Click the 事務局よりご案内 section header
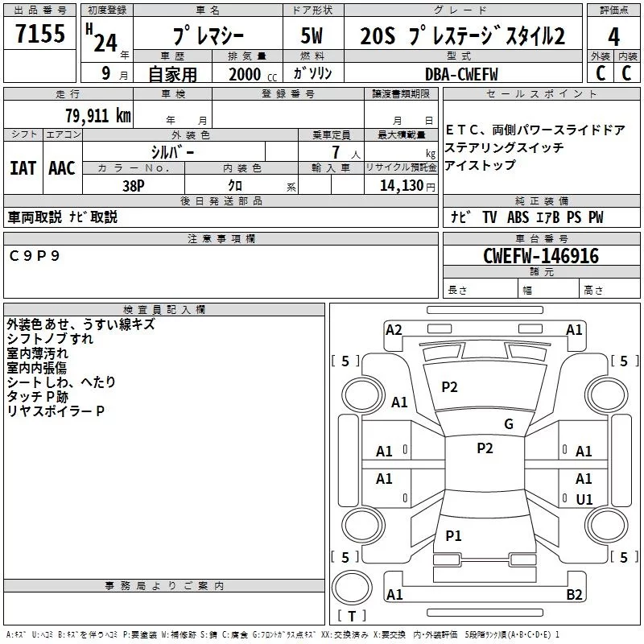The image size is (644, 644). [x=164, y=586]
